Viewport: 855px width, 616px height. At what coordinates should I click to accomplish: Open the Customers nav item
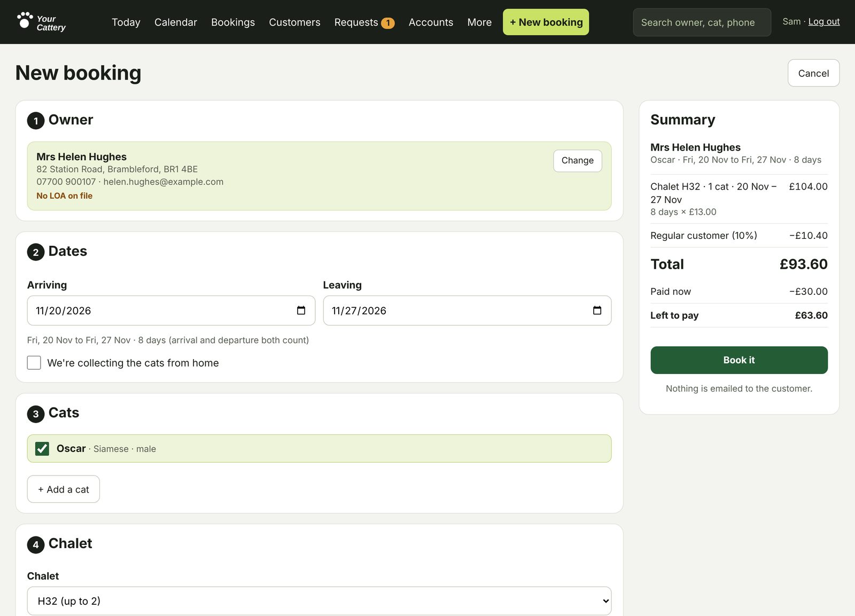(294, 22)
